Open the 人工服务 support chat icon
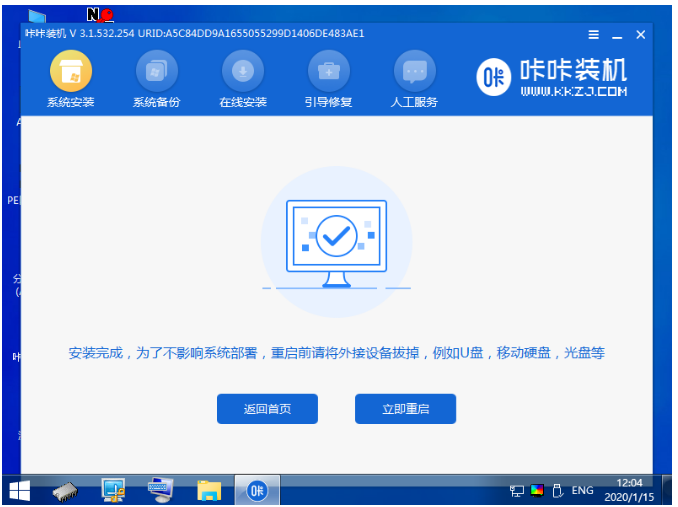The height and width of the screenshot is (507, 678). coord(415,71)
